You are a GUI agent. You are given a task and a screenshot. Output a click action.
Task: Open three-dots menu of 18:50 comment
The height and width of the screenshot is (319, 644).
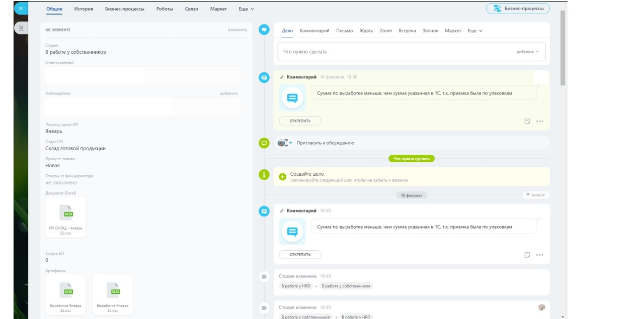tap(539, 255)
